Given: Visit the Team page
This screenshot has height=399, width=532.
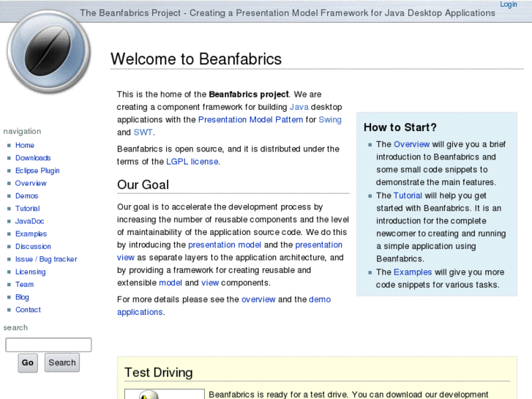Looking at the screenshot, I should [x=24, y=285].
